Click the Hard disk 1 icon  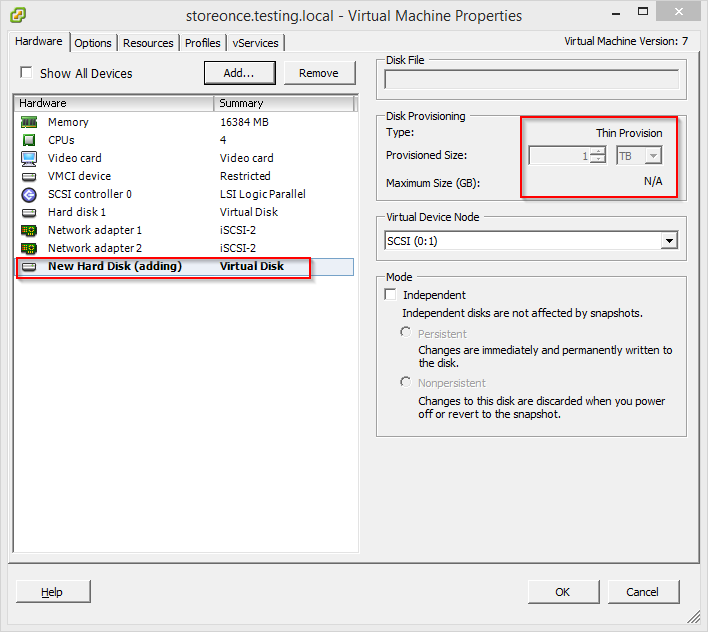tap(29, 212)
